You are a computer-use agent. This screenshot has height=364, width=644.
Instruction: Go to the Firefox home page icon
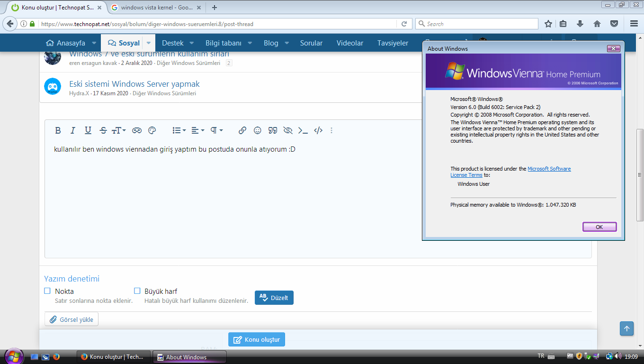[597, 24]
